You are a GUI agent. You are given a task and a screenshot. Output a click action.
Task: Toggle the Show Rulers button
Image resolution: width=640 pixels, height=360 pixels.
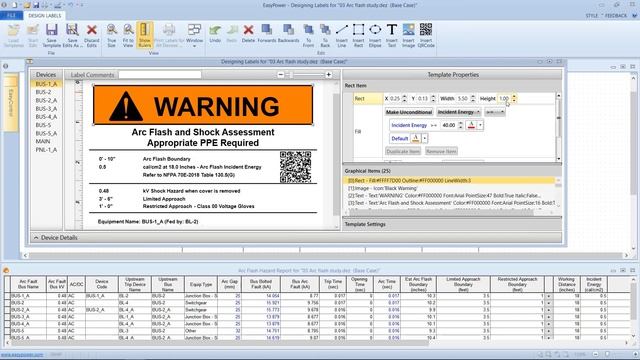[145, 35]
